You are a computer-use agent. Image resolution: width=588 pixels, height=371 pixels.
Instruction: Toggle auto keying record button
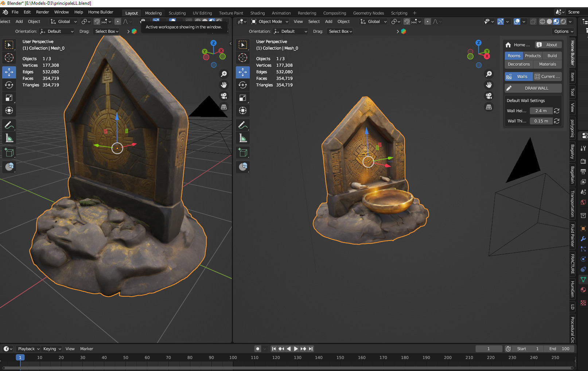(258, 349)
